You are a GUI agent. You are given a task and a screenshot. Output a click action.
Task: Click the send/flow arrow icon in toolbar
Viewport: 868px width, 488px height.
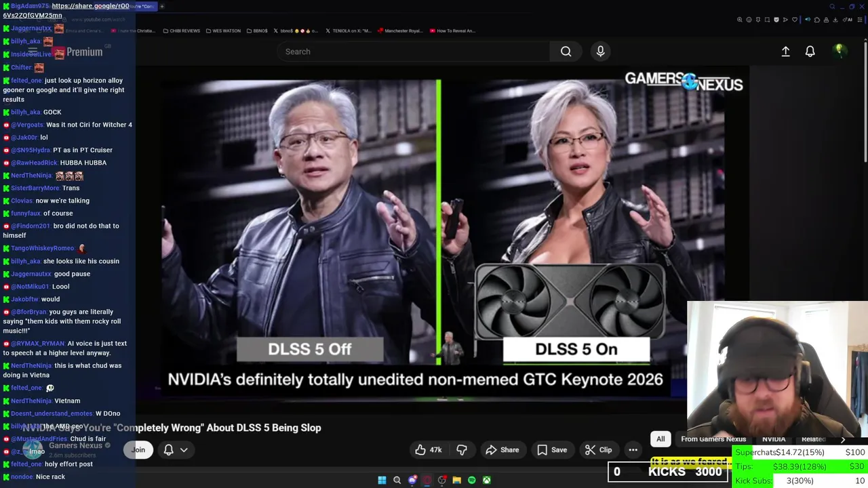pos(785,20)
